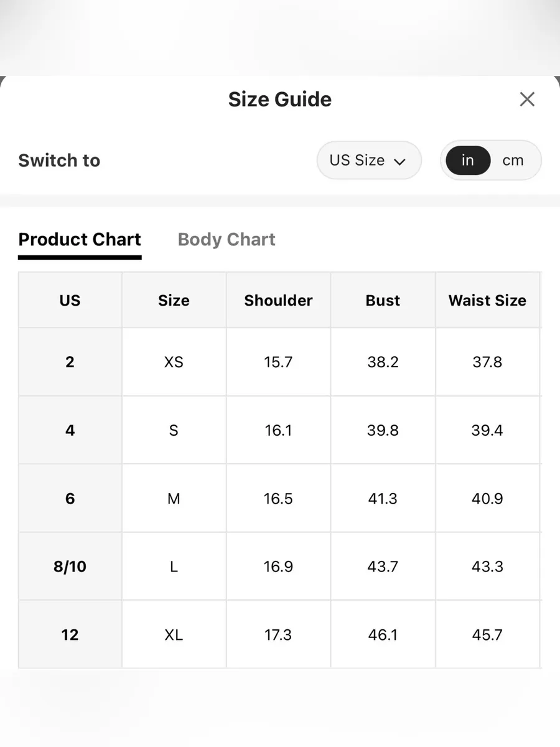Click the 39.4 waist value for S
This screenshot has width=560, height=747.
(x=487, y=430)
